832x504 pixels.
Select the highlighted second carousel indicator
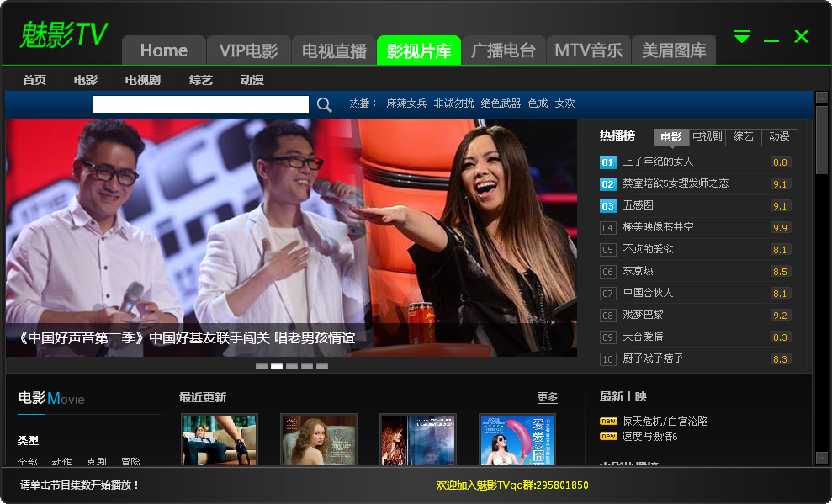[277, 366]
